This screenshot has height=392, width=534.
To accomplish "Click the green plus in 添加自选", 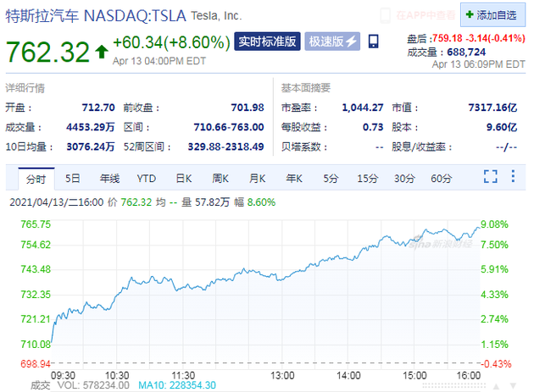I will [x=470, y=14].
